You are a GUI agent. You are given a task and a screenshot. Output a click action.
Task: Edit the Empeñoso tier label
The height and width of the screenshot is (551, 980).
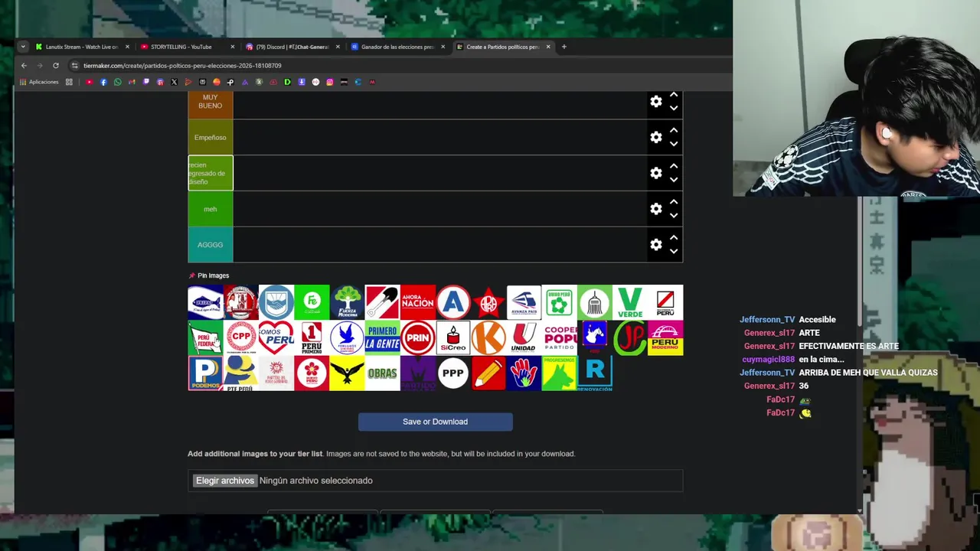pyautogui.click(x=211, y=138)
